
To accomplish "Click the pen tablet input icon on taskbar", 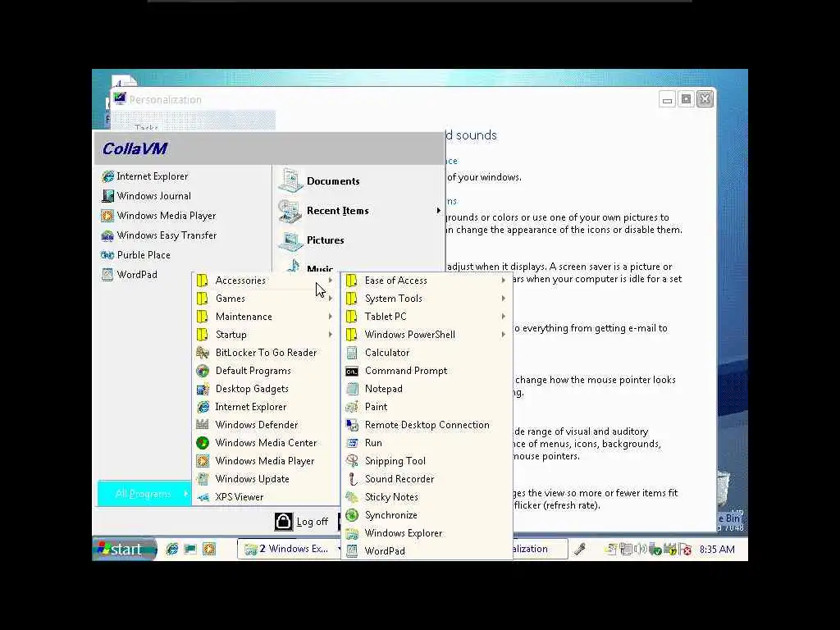I will pos(580,549).
